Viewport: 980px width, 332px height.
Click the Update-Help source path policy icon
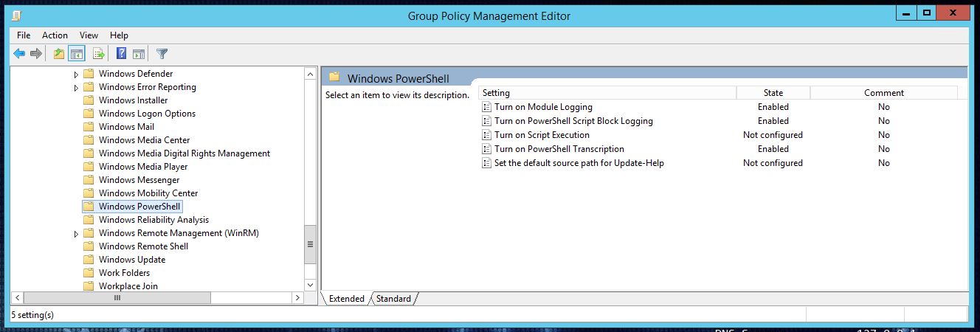486,163
